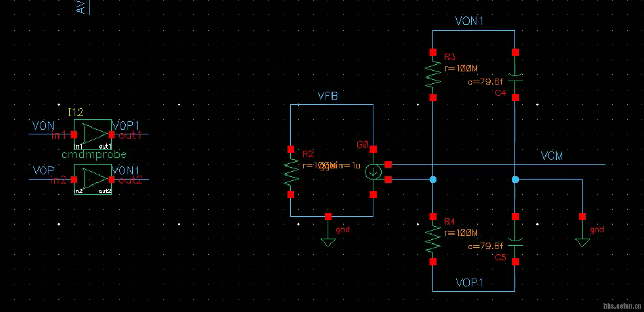This screenshot has height=312, width=644.
Task: Click the VCM net label
Action: pyautogui.click(x=552, y=156)
